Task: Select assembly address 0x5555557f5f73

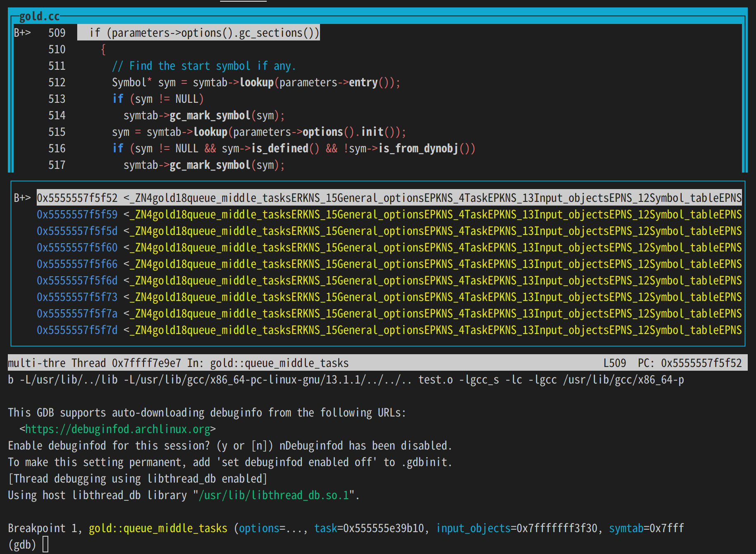Action: coord(77,297)
